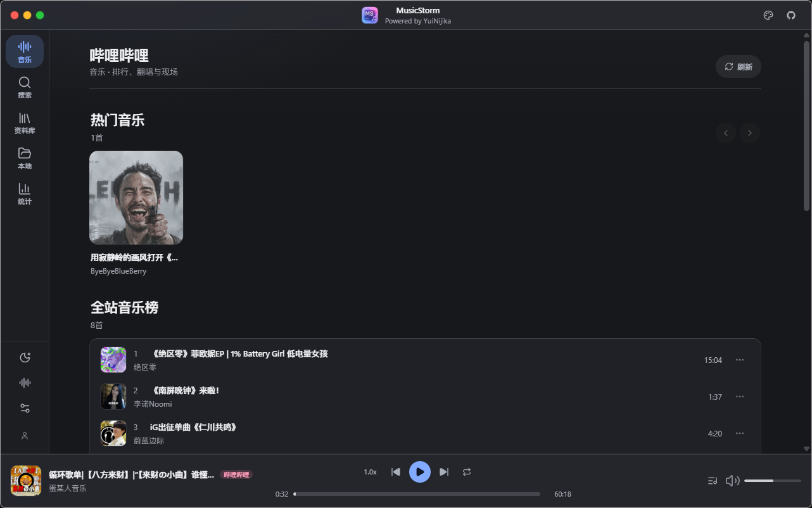
Task: Click the MusicStorm app logo
Action: pyautogui.click(x=370, y=15)
